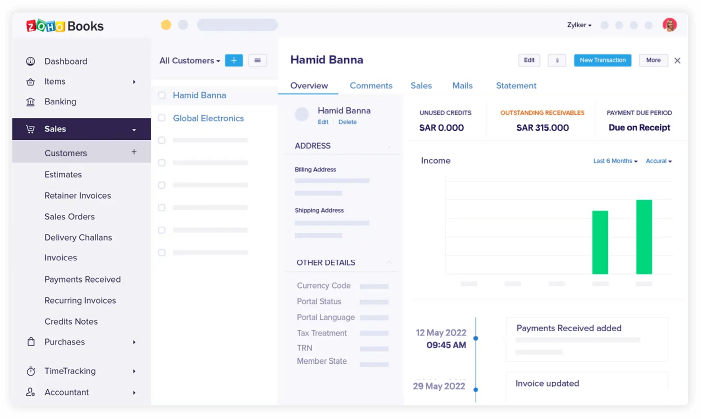Viewport: 701px width, 419px height.
Task: Click Hamid Banna contact avatar circle
Action: 302,114
